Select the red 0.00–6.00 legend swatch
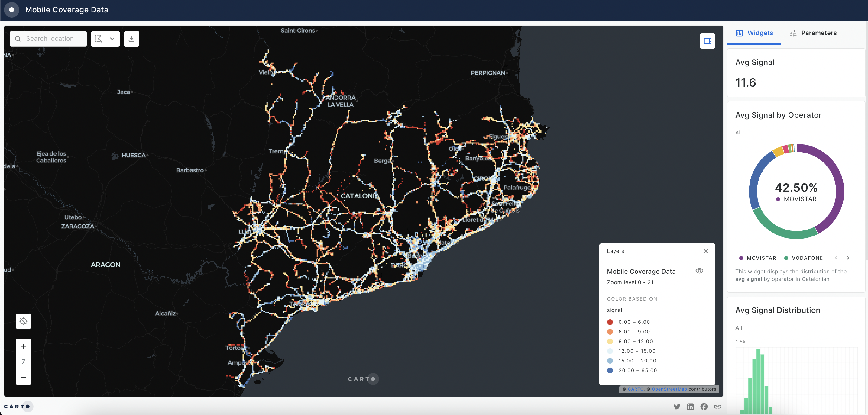This screenshot has height=415, width=868. pyautogui.click(x=610, y=322)
